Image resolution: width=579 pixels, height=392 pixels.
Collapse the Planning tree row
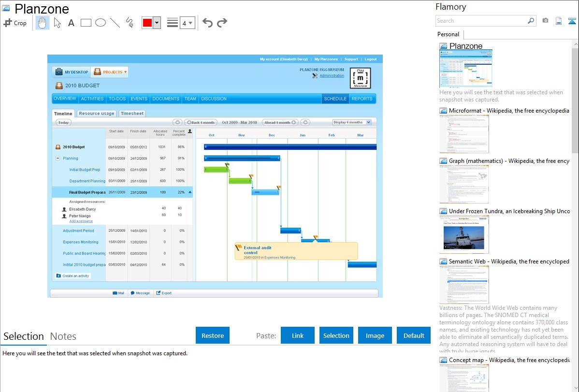(58, 158)
